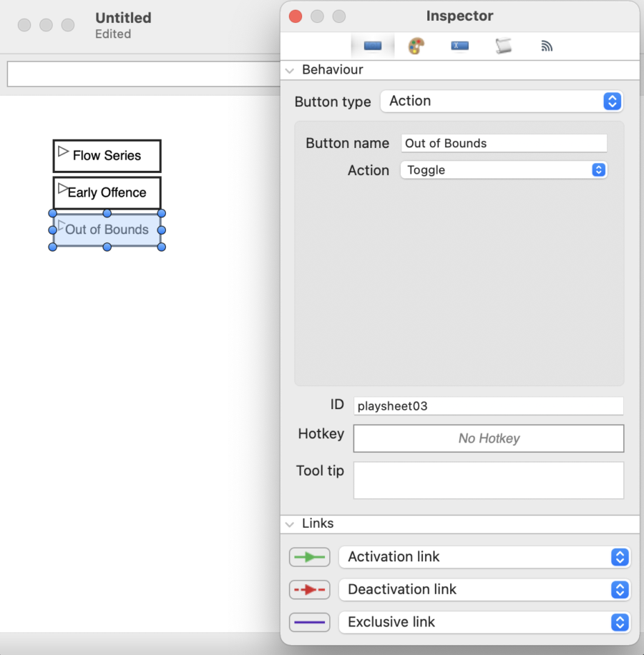Select the Early Offence button
The image size is (644, 655).
coord(107,192)
